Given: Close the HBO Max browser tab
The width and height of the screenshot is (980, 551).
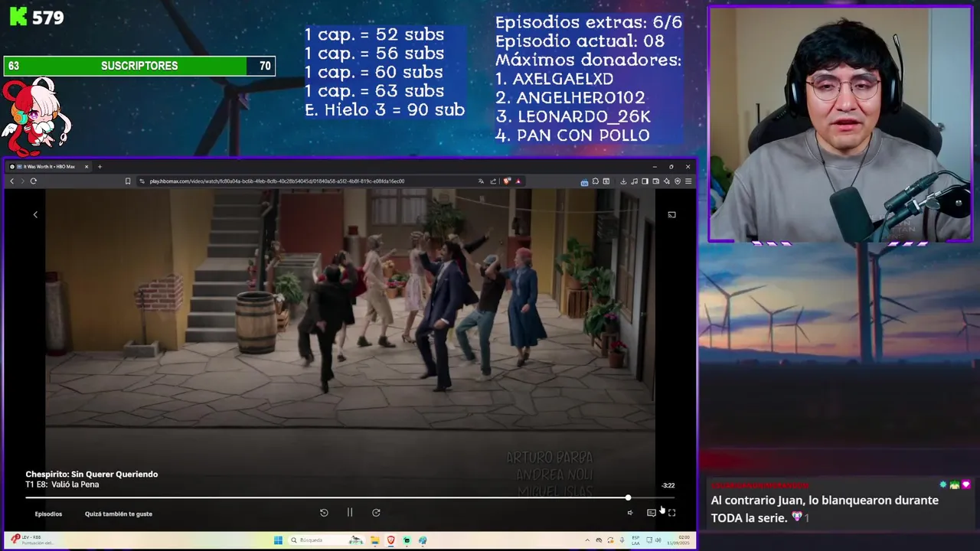Looking at the screenshot, I should point(87,167).
